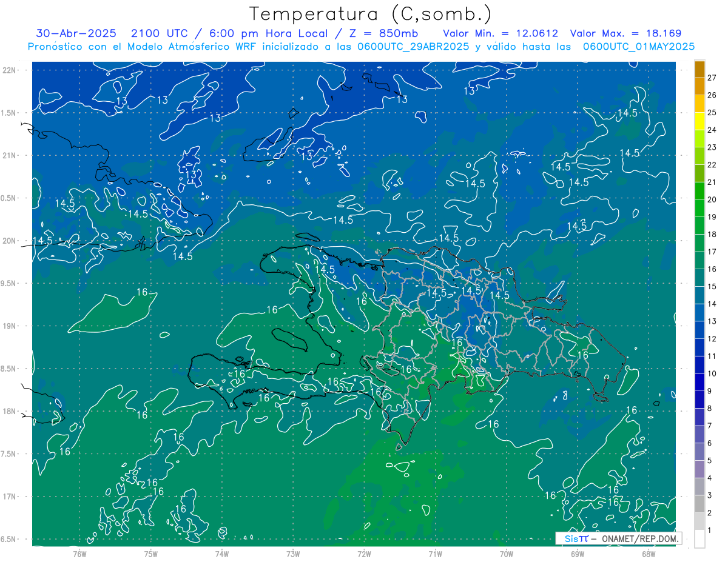Viewport: 728px width, 562px height.
Task: Click the "11" color scale label
Action: click(x=712, y=356)
